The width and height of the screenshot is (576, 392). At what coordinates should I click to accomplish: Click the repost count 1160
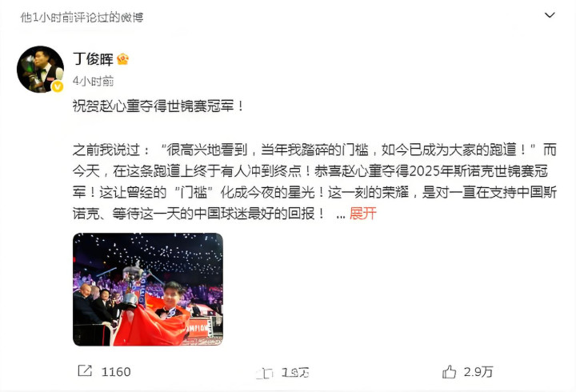pyautogui.click(x=116, y=372)
